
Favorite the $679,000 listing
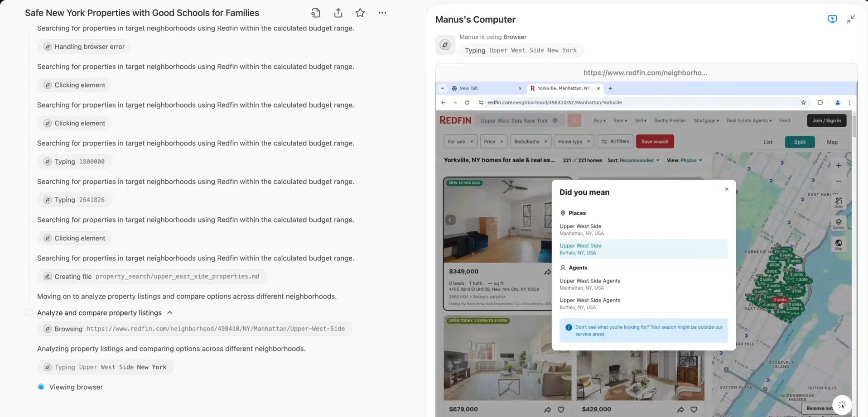(561, 410)
